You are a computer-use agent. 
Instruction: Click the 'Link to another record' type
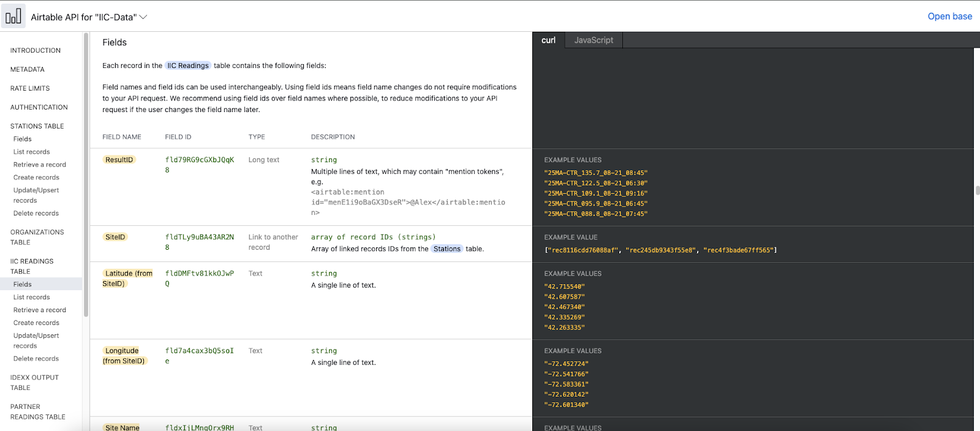(x=273, y=242)
